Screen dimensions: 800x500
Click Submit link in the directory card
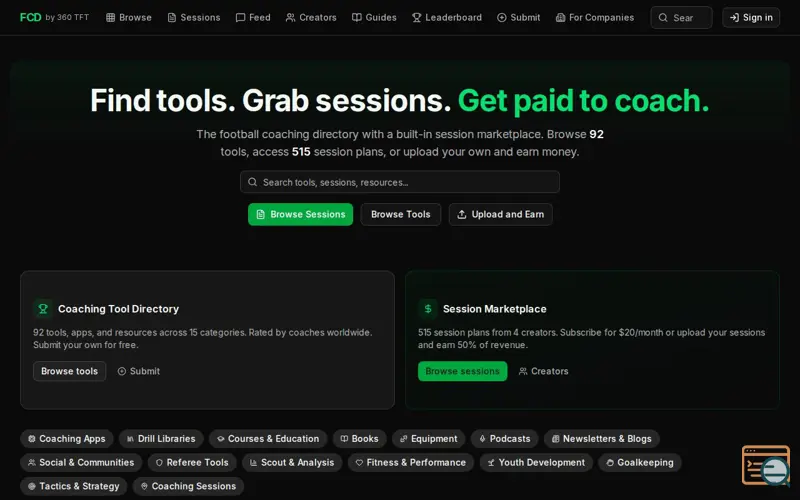[x=139, y=371]
